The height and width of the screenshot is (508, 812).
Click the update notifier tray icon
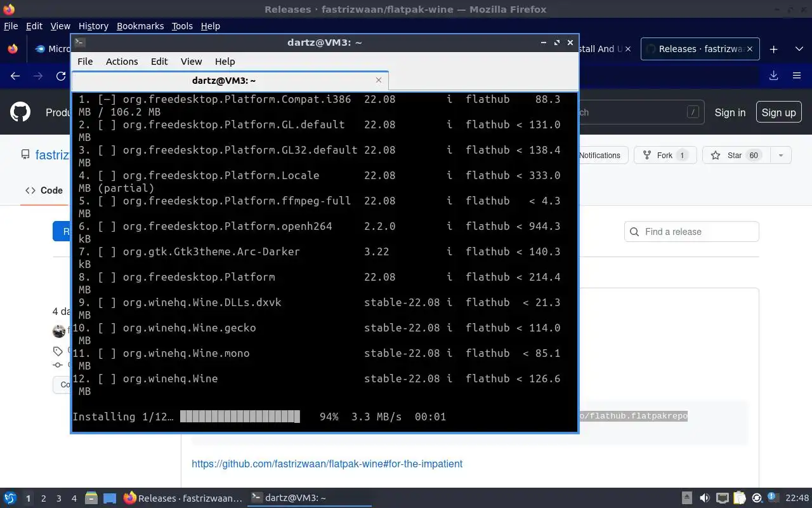point(757,498)
